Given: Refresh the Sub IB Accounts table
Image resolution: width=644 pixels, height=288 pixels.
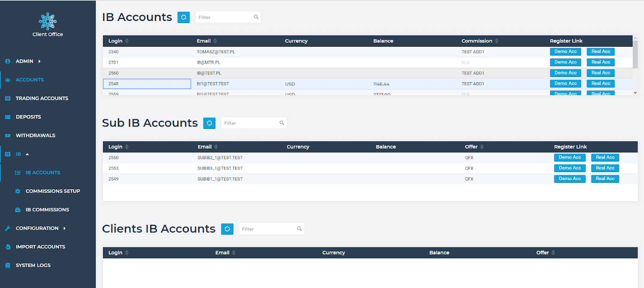Looking at the screenshot, I should pos(209,123).
